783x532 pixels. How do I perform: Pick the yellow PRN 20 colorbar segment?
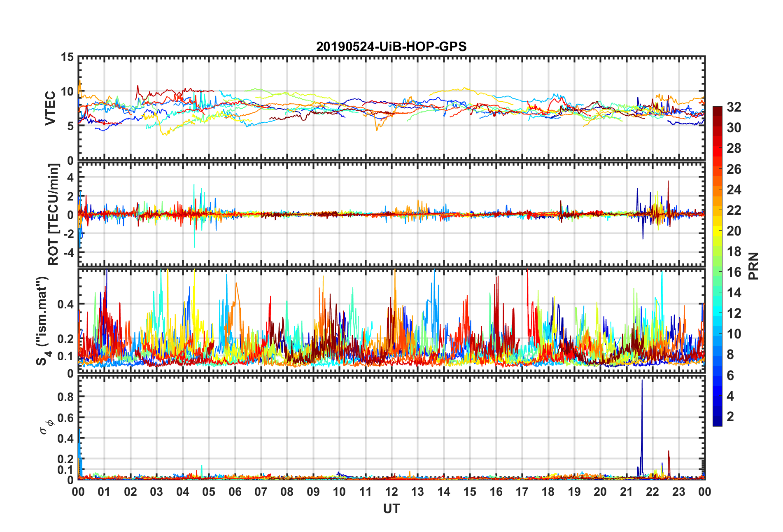coord(717,231)
